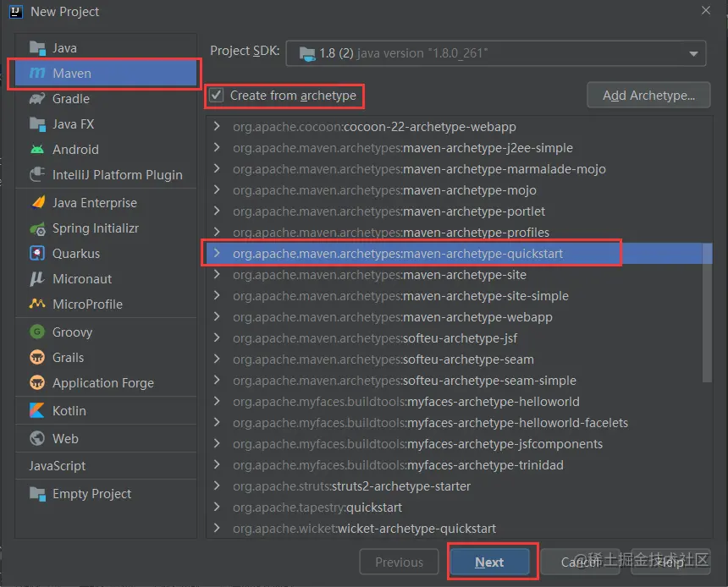The height and width of the screenshot is (587, 728).
Task: Expand softeu-archetype-jsf node
Action: pos(217,337)
